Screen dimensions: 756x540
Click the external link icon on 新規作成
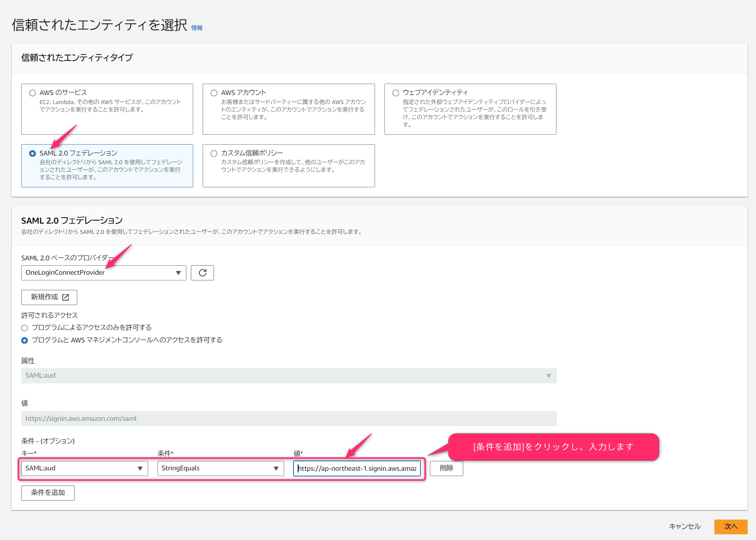click(66, 297)
